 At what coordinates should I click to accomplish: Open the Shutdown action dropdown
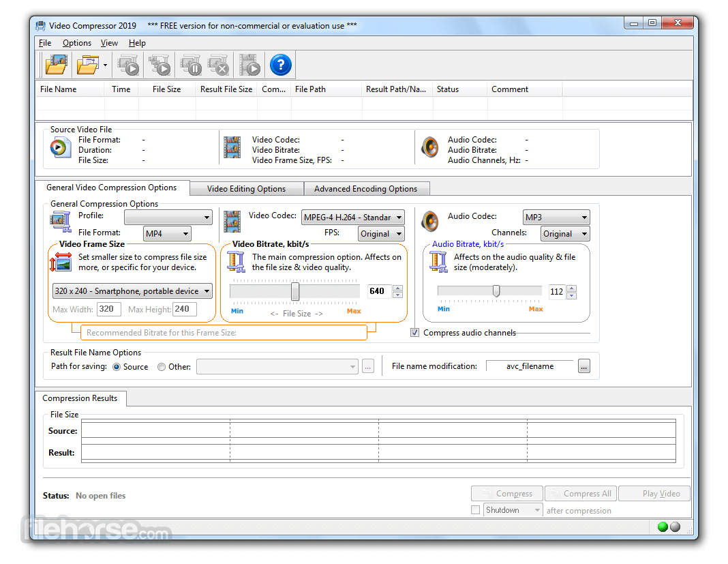coord(513,510)
